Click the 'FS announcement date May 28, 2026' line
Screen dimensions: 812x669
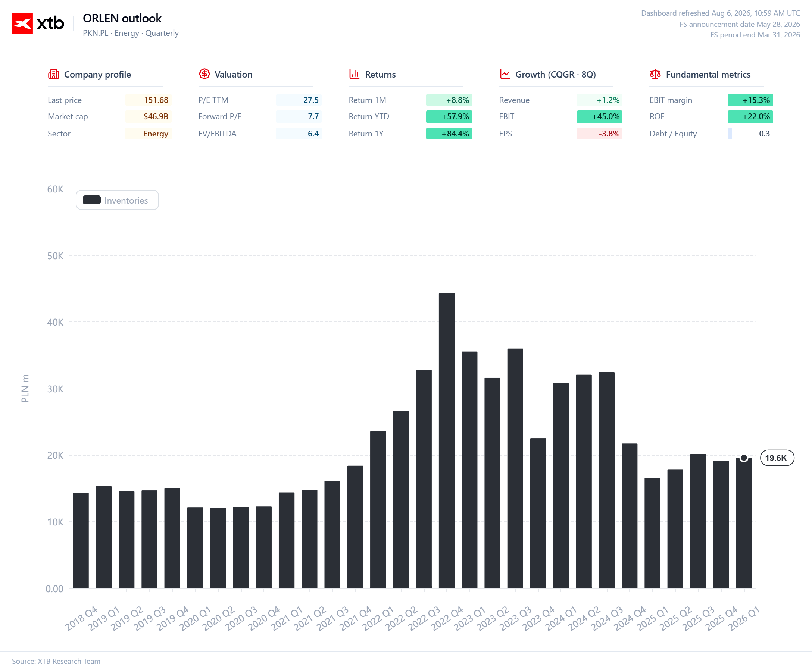tap(740, 24)
